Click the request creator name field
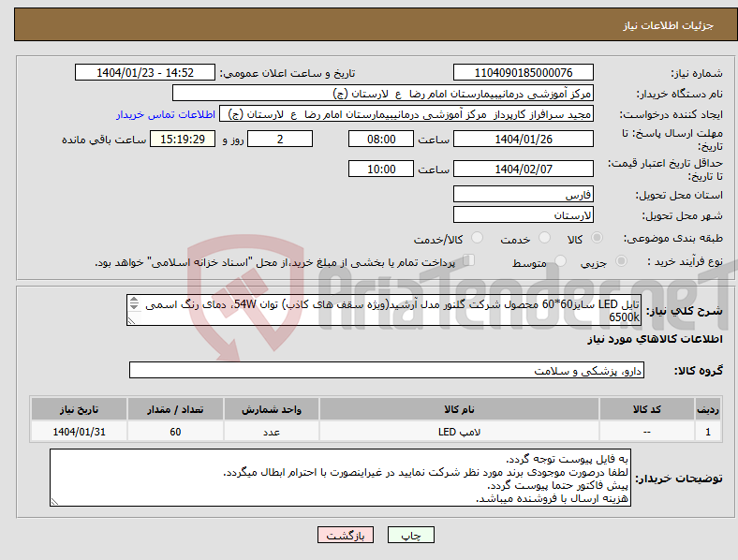 click(x=406, y=114)
